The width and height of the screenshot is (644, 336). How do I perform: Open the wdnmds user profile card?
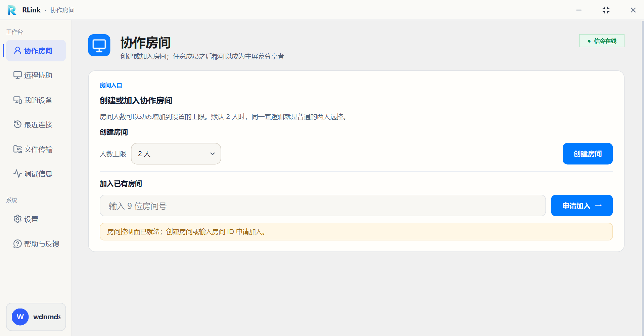[x=36, y=317]
